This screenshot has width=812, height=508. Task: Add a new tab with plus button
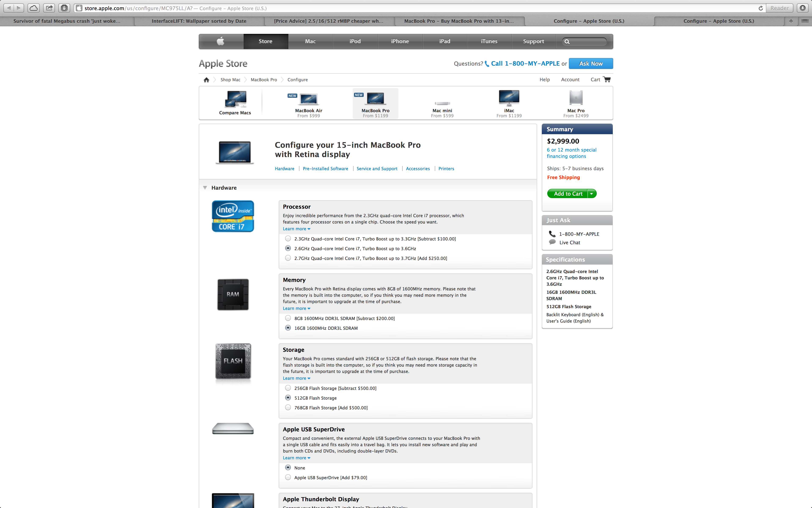791,21
